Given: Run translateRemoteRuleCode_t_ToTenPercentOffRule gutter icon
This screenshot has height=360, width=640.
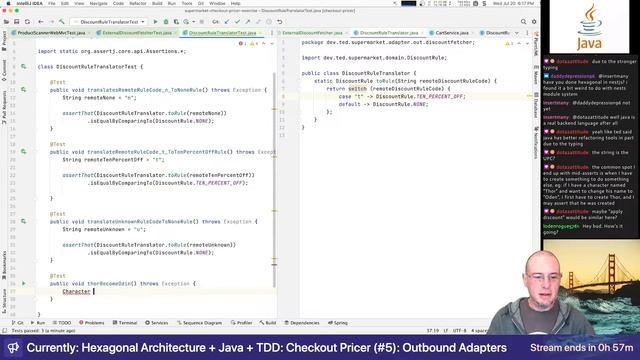Looking at the screenshot, I should 24,151.
